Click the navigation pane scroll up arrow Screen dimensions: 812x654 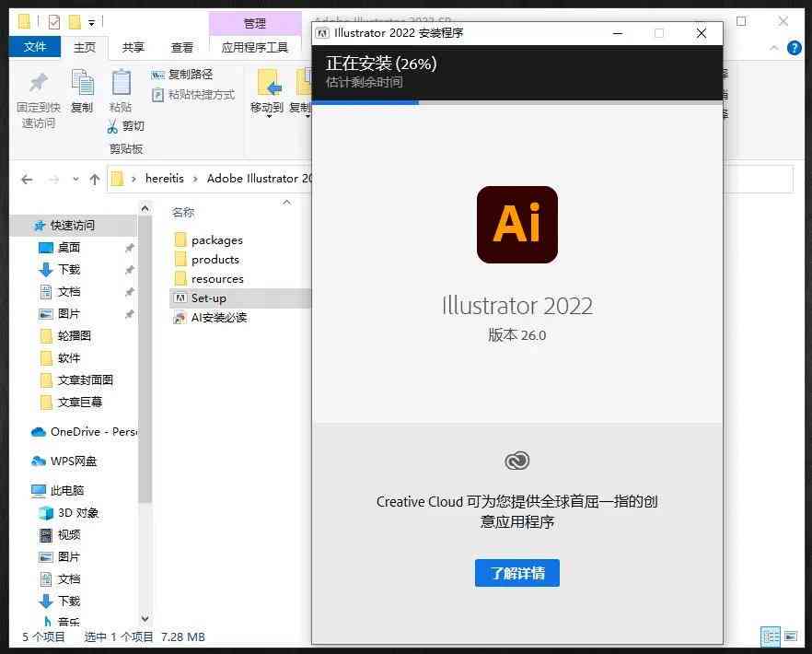click(x=145, y=208)
